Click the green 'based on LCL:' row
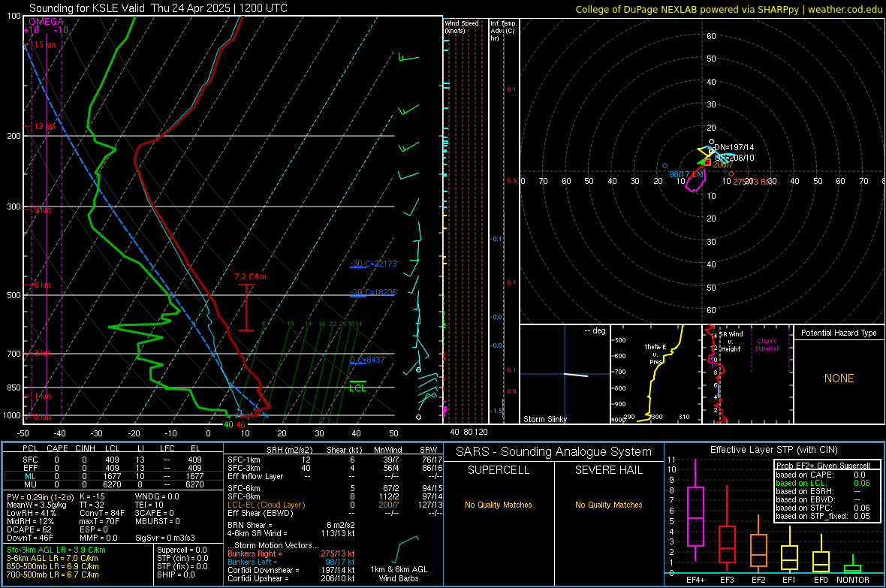 823,483
